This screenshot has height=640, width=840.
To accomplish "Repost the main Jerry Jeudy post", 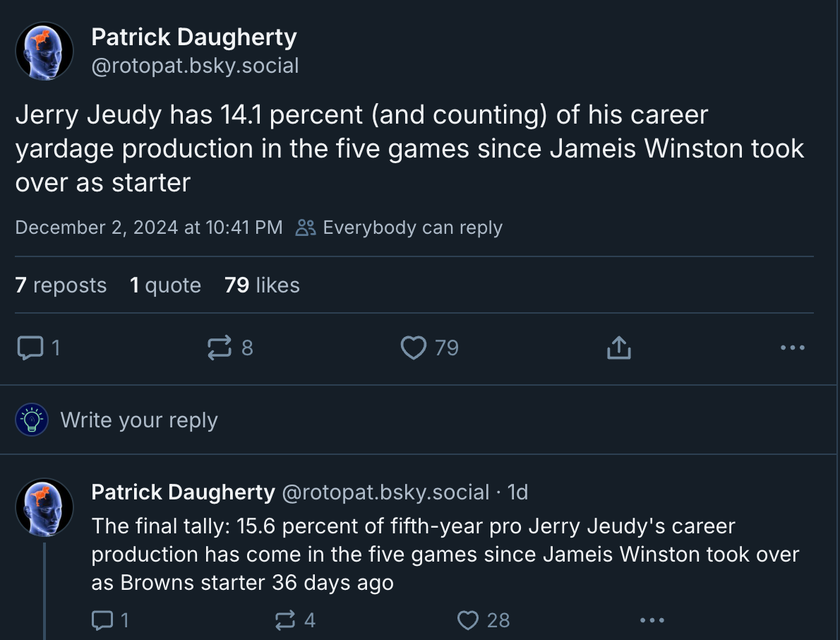I will 219,348.
